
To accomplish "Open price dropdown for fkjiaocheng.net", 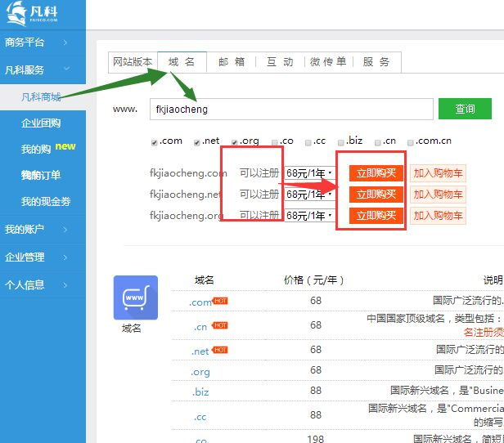I will coord(309,195).
